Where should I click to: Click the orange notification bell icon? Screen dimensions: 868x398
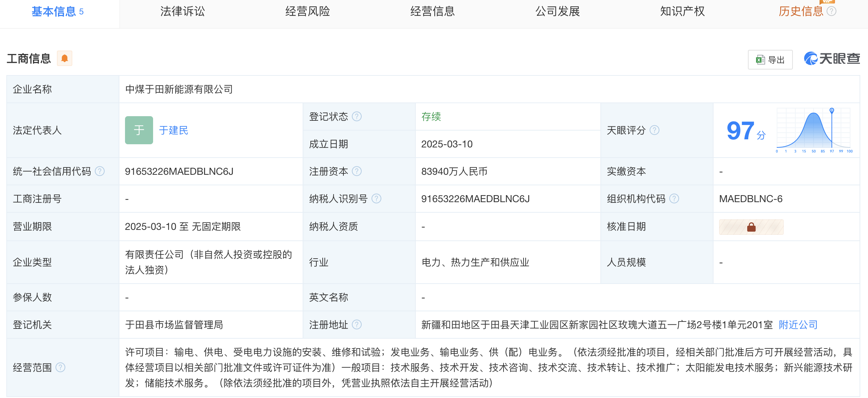(65, 58)
